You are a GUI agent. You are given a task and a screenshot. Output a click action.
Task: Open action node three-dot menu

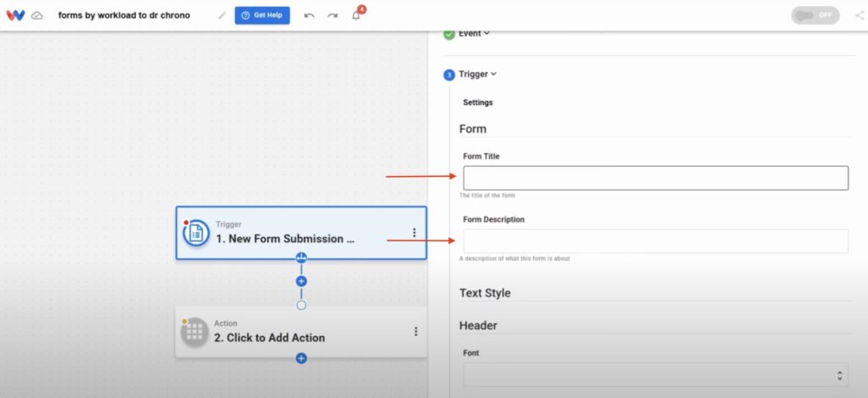(415, 332)
